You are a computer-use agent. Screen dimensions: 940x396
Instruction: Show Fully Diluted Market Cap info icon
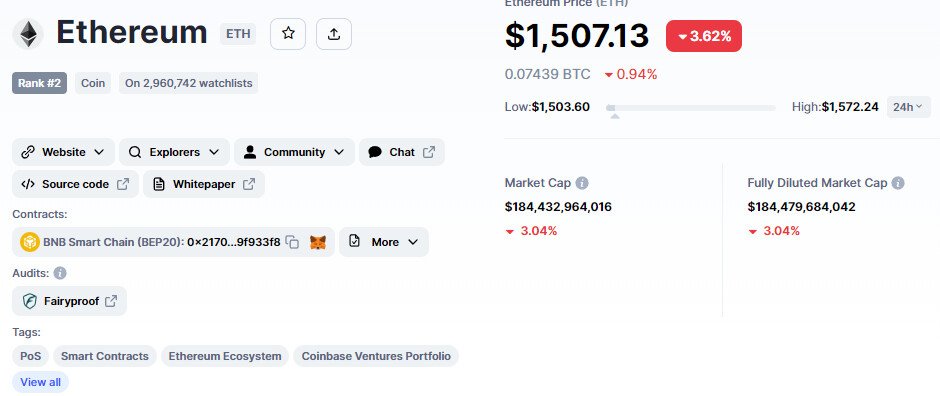[897, 183]
